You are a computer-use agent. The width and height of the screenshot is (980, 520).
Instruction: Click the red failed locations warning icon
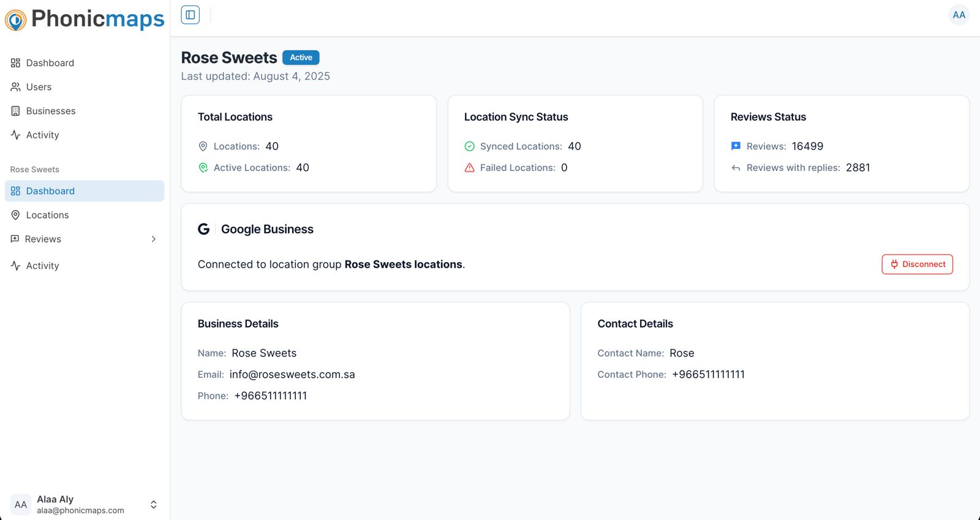470,168
